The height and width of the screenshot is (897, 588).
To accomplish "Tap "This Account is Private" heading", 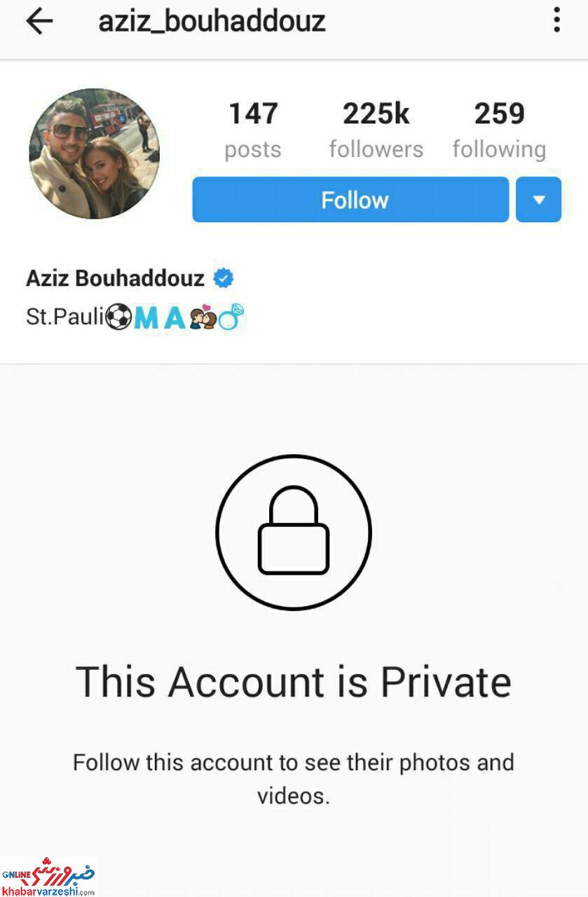I will pyautogui.click(x=294, y=682).
